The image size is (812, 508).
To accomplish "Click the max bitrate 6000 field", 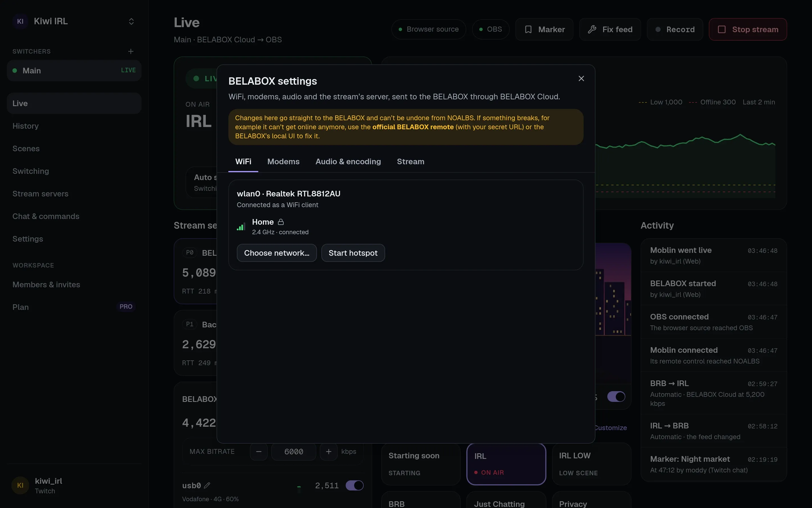I will click(294, 452).
